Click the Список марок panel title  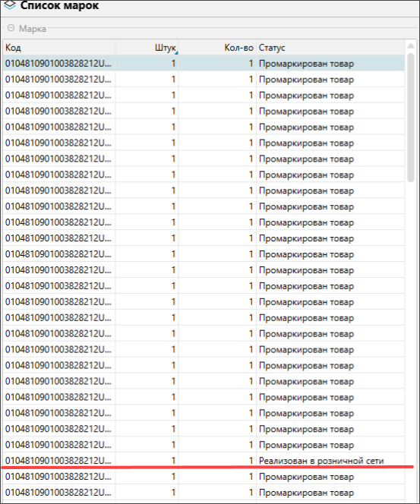59,5
